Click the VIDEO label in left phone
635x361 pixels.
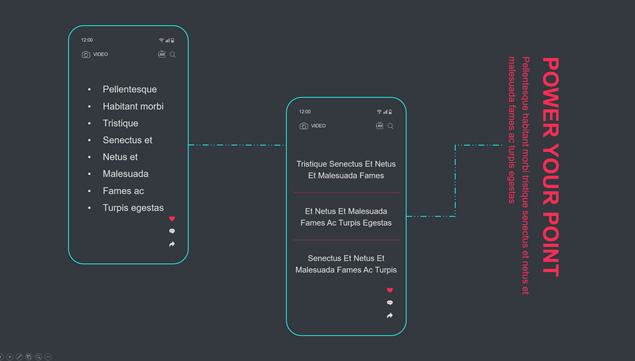pos(100,54)
